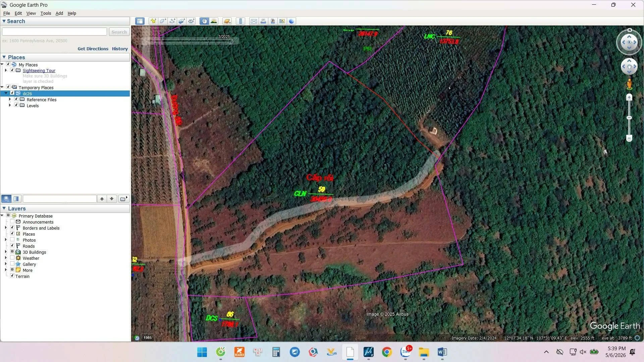Open the Add menu
This screenshot has width=644, height=362.
(59, 13)
